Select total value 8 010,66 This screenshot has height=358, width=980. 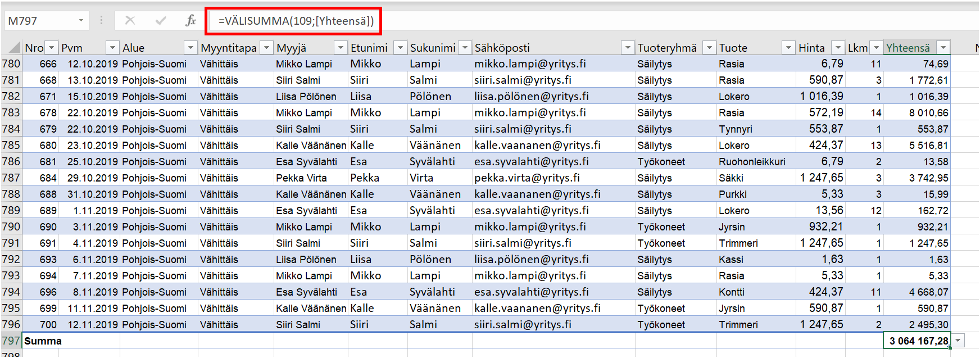(917, 112)
